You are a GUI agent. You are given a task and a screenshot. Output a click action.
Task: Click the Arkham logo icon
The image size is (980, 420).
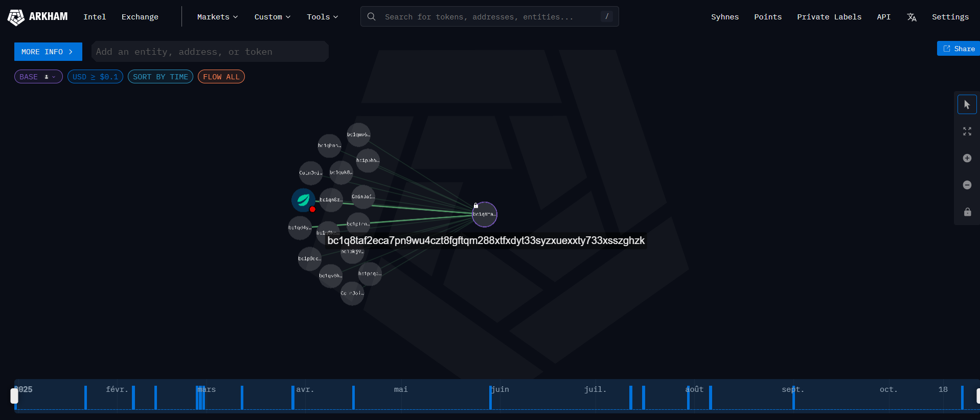[16, 17]
